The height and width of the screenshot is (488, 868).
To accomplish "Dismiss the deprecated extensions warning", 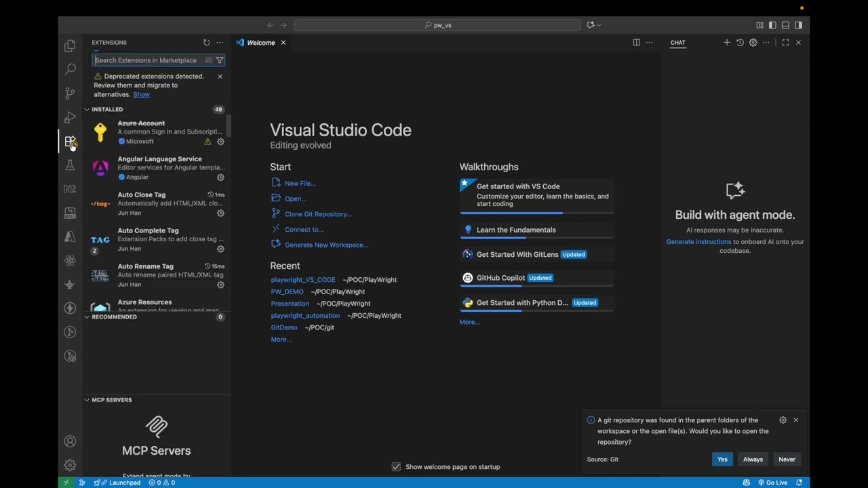I will click(220, 76).
